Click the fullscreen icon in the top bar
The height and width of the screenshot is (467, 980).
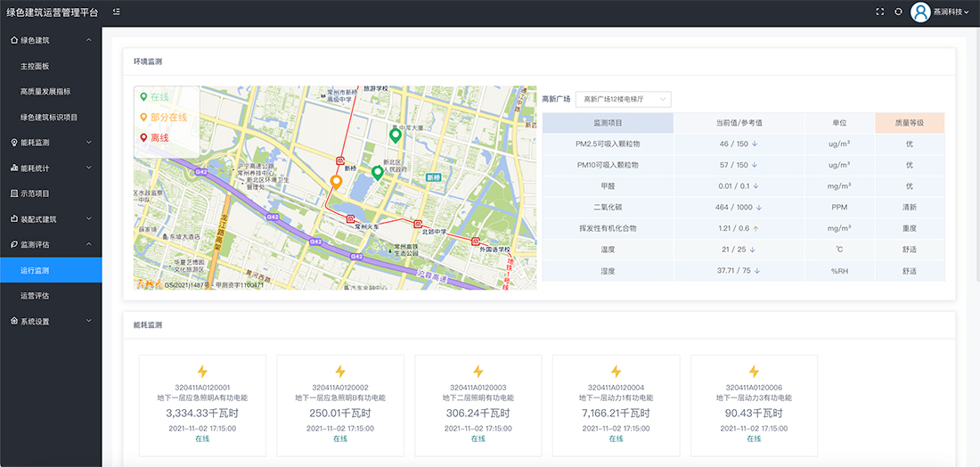coord(880,12)
